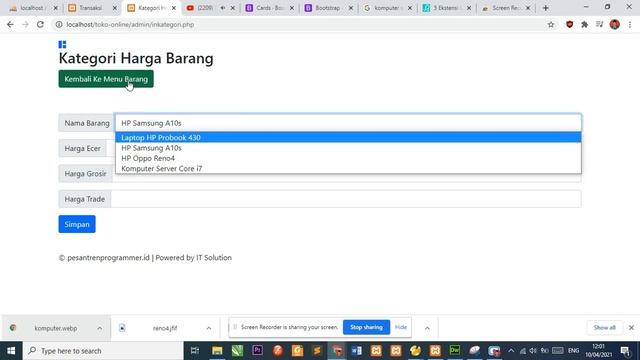Screen dimensions: 640x360
Task: Open komputer.webp download item
Action: (x=56, y=328)
